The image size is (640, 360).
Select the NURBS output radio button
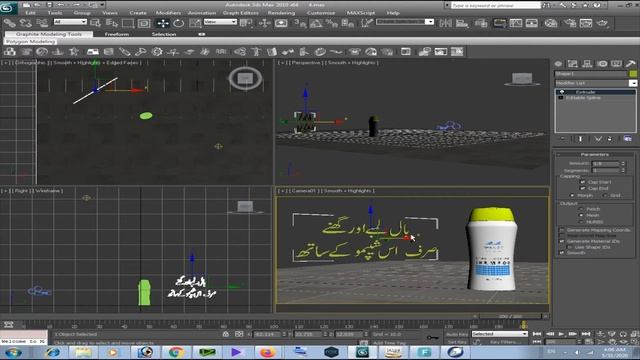[581, 222]
